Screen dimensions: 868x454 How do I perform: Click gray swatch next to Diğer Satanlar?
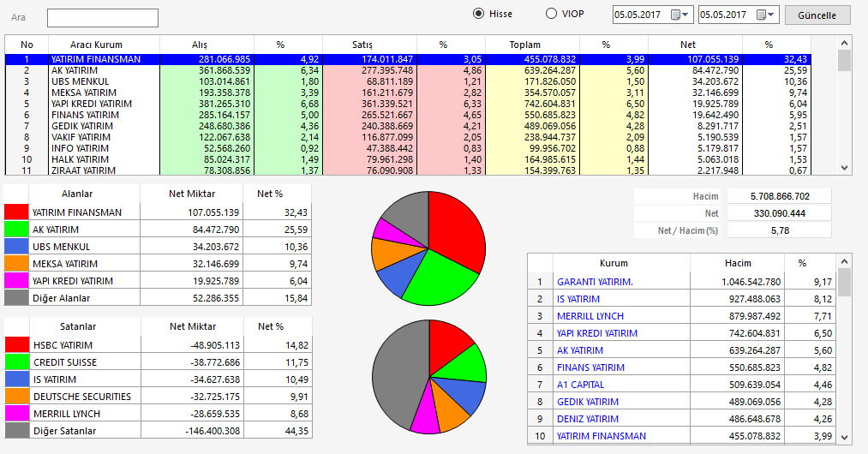pyautogui.click(x=17, y=431)
